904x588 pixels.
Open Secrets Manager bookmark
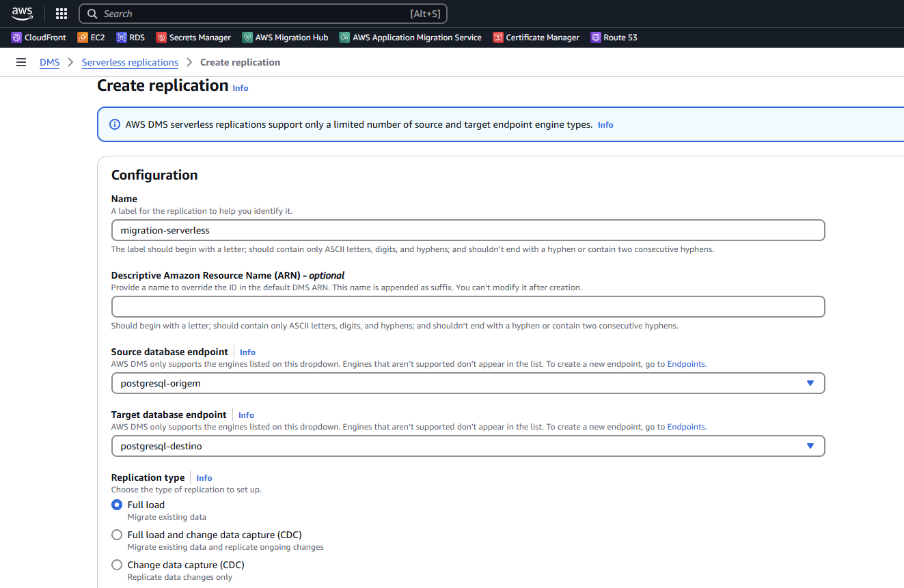pyautogui.click(x=193, y=38)
